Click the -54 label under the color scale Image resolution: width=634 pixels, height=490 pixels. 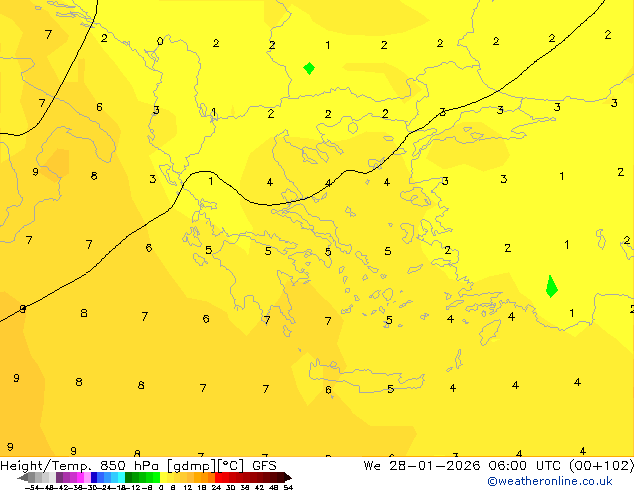click(x=33, y=487)
